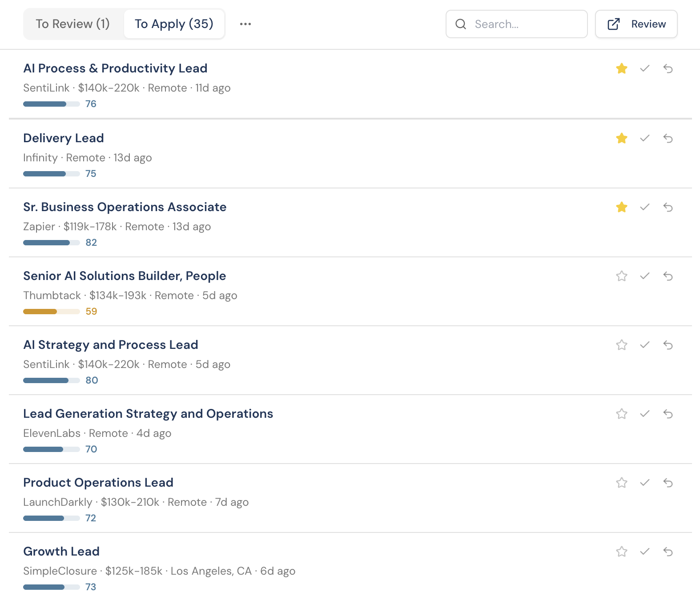Screen dimensions: 700x600
Task: Click 'LaunchDarkly · $130k–210k · Remote · 7d ago'
Action: tap(136, 502)
